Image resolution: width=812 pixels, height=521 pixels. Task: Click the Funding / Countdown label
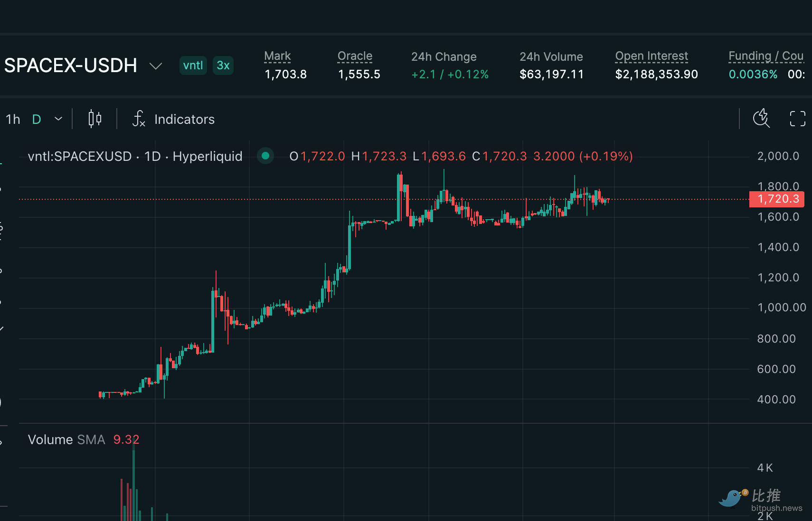point(766,56)
